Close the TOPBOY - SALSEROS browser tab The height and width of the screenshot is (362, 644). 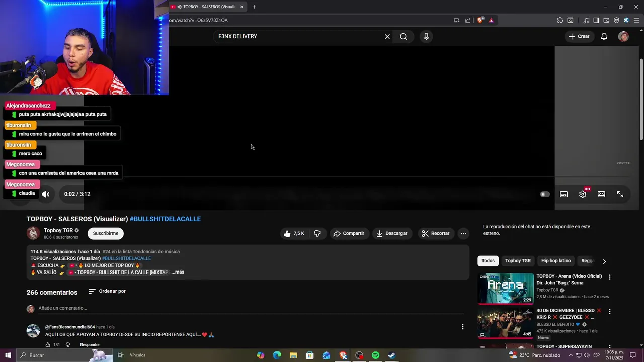242,7
